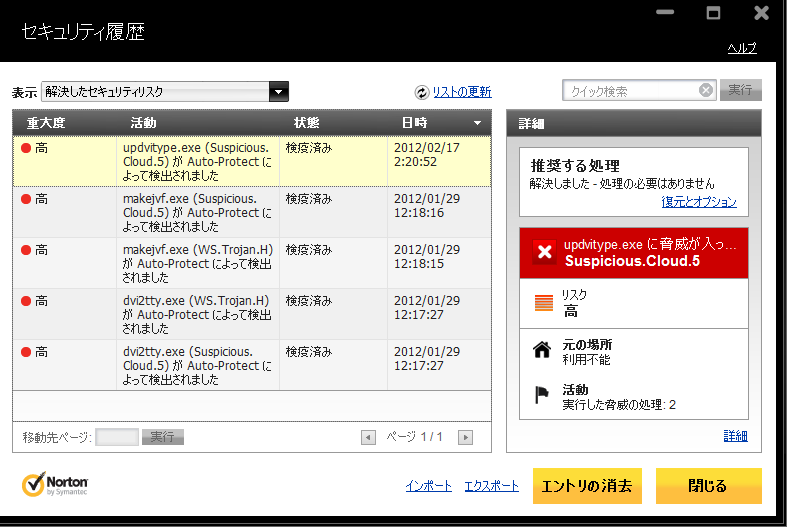Click the red severity dot of the dvi2tty.exe WS.Trojan.H row

tap(26, 301)
